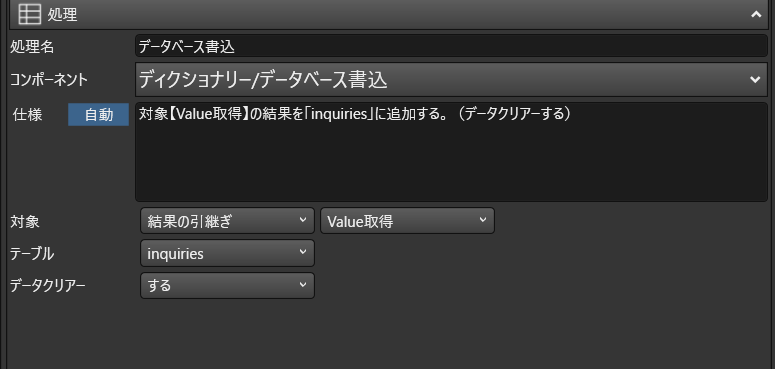Open the 結果の引継ぎ dropdown
Screen dimensions: 776x370
tap(227, 221)
